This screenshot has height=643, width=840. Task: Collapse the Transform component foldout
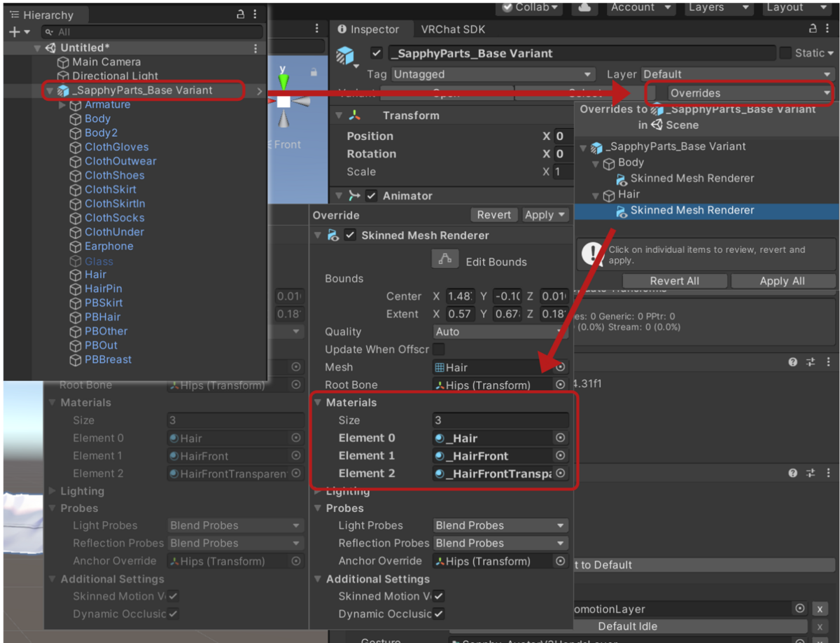pyautogui.click(x=339, y=116)
